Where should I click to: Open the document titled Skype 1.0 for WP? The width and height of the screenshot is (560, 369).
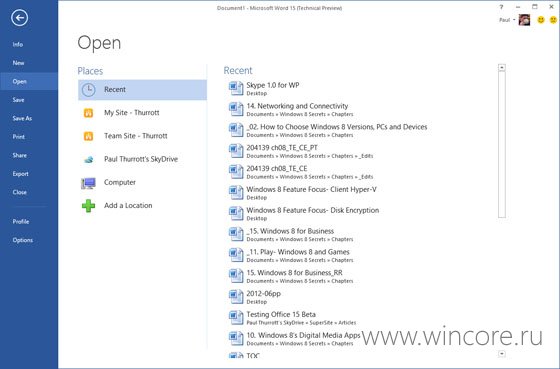coord(273,85)
